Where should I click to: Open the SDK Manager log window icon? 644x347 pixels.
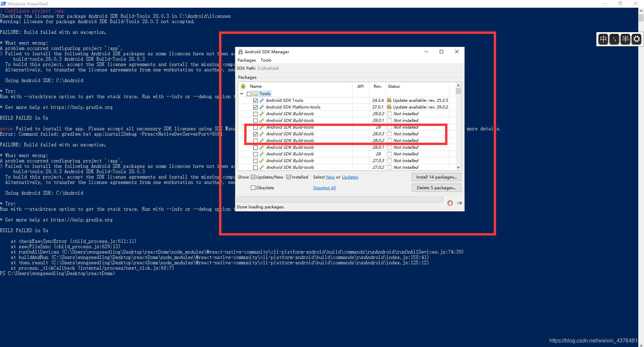pos(459,203)
